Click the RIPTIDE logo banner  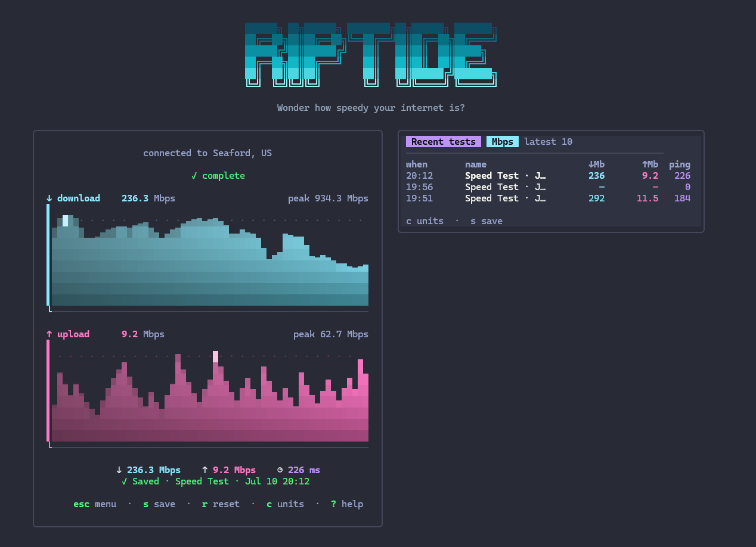[x=371, y=55]
